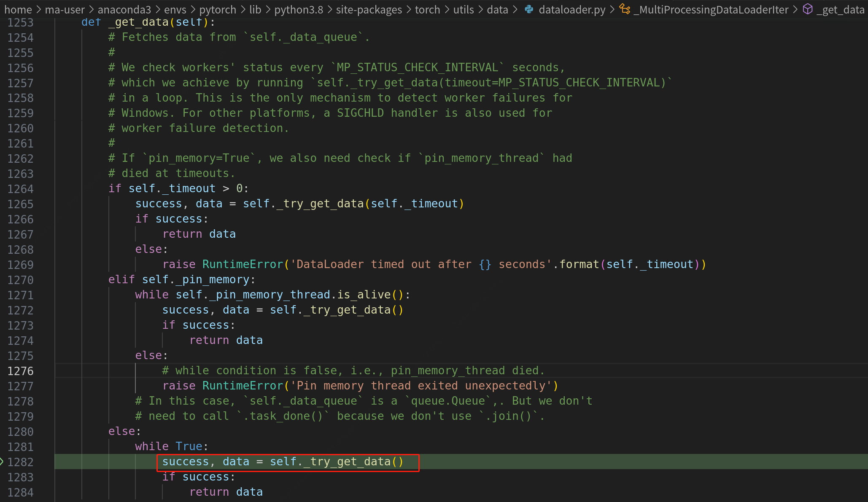Click the method cube icon before _get_data
The image size is (868, 502).
click(807, 9)
